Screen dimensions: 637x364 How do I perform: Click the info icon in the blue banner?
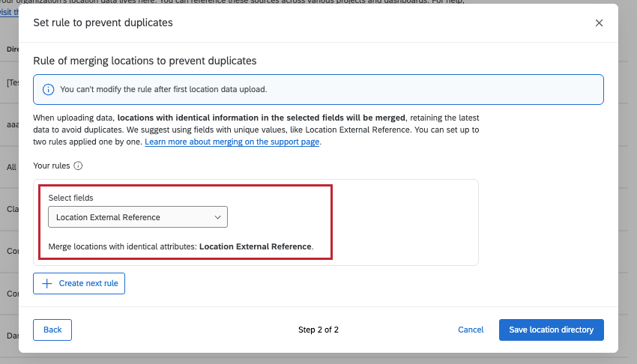[x=49, y=89]
